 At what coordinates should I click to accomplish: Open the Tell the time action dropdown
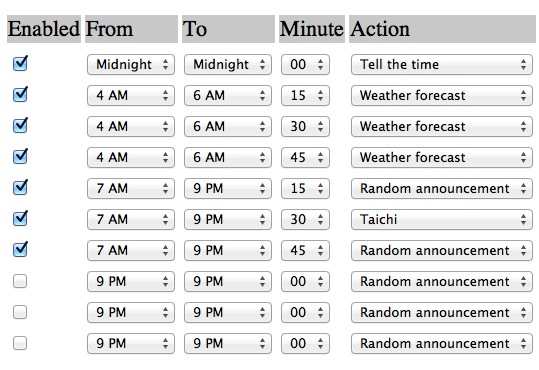442,65
